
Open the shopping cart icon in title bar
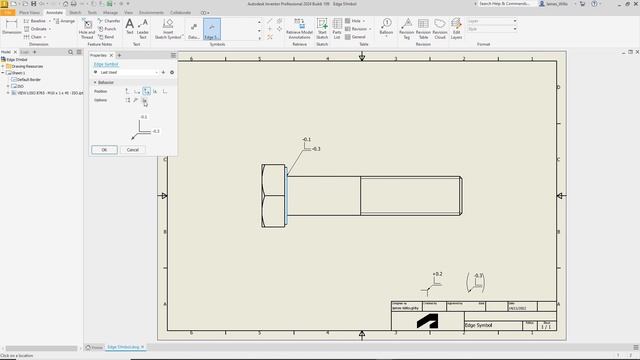click(x=582, y=4)
